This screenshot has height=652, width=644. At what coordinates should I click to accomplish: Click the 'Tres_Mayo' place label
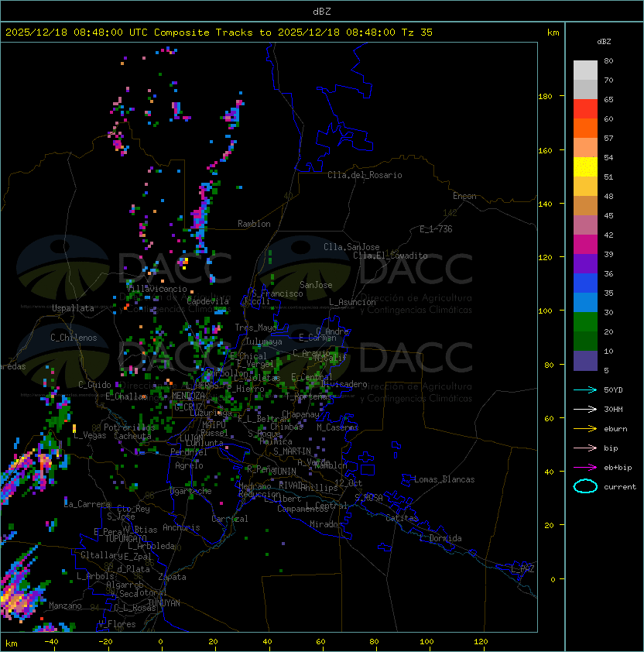click(255, 328)
